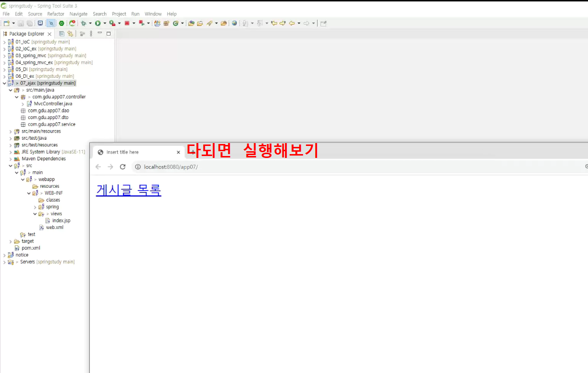This screenshot has width=588, height=373.
Task: Open the Navigate menu
Action: 78,14
